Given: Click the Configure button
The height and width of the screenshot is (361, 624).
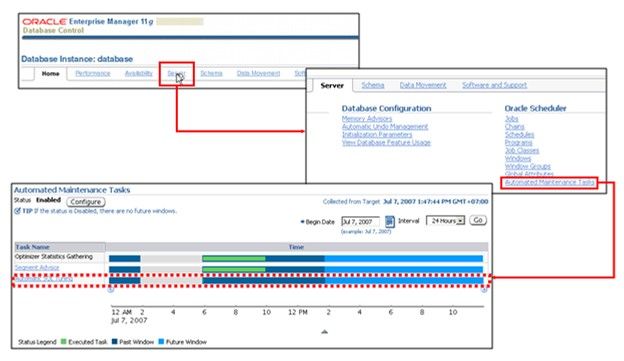Looking at the screenshot, I should [86, 202].
